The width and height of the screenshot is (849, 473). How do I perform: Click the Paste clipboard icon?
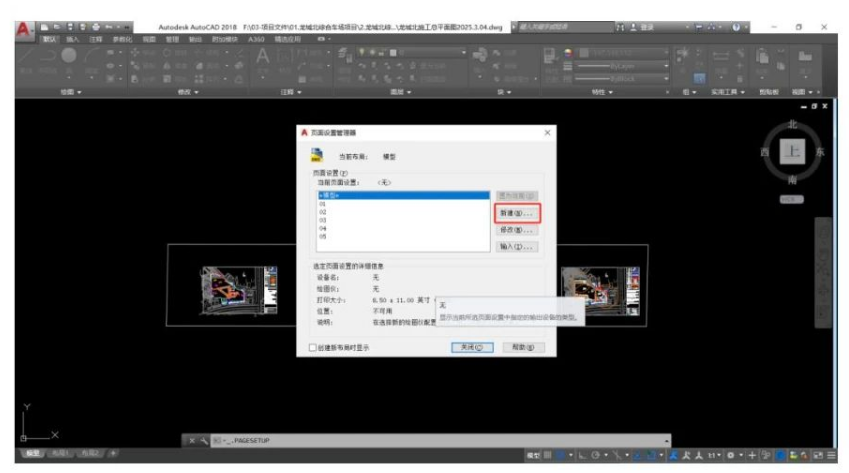click(x=762, y=56)
